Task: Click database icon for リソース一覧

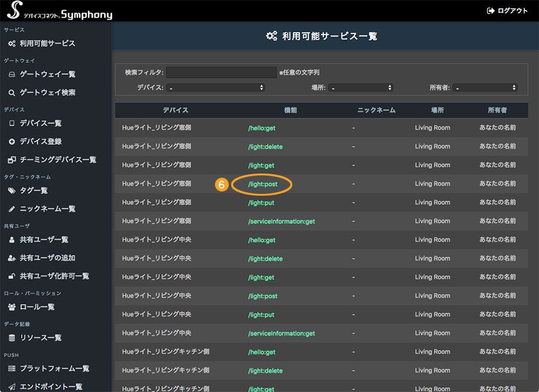Action: (12, 338)
